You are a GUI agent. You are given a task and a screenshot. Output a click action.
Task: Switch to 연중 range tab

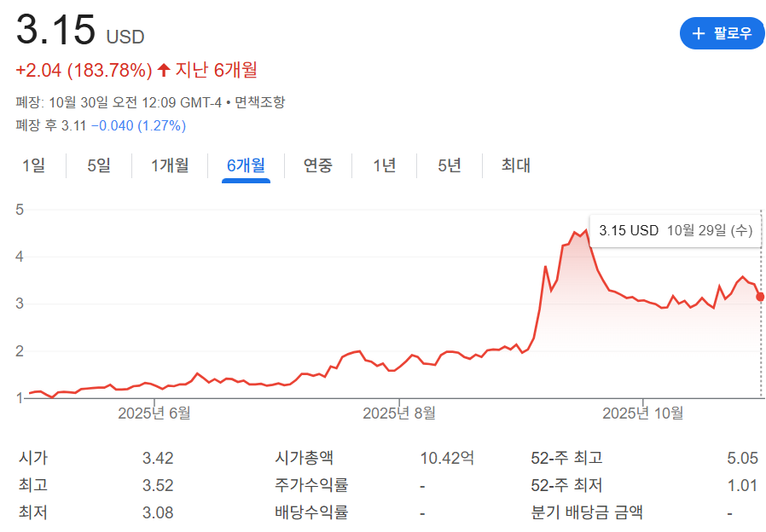coord(318,165)
